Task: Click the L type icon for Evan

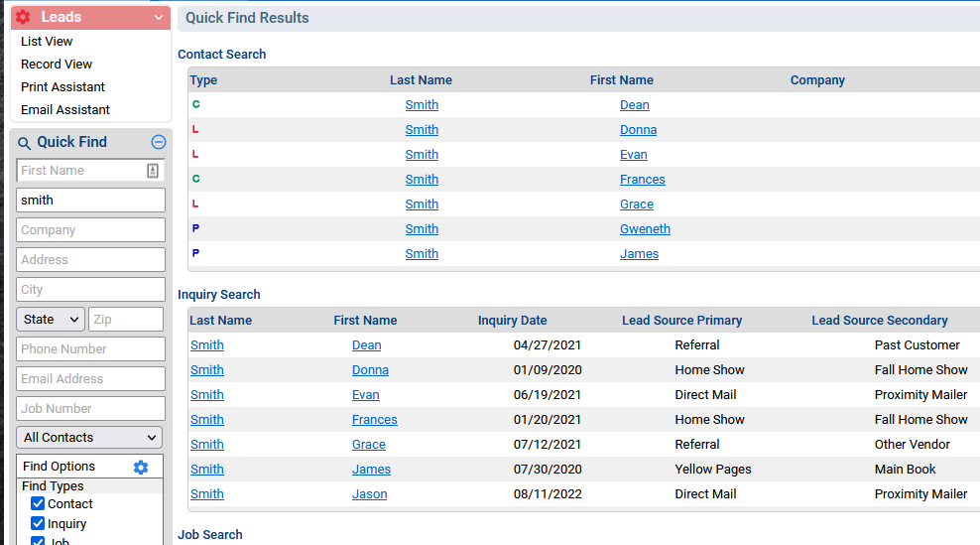Action: click(x=195, y=154)
